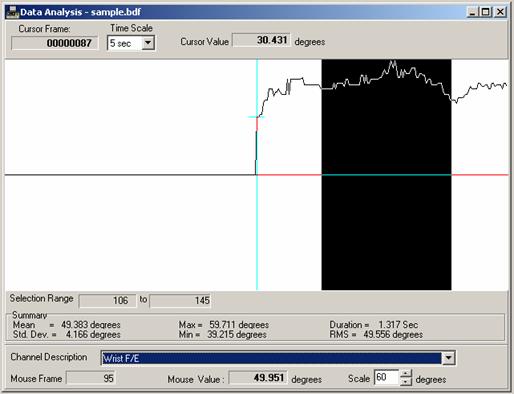Maximize the Data Analysis window
The height and width of the screenshot is (394, 514).
click(486, 12)
